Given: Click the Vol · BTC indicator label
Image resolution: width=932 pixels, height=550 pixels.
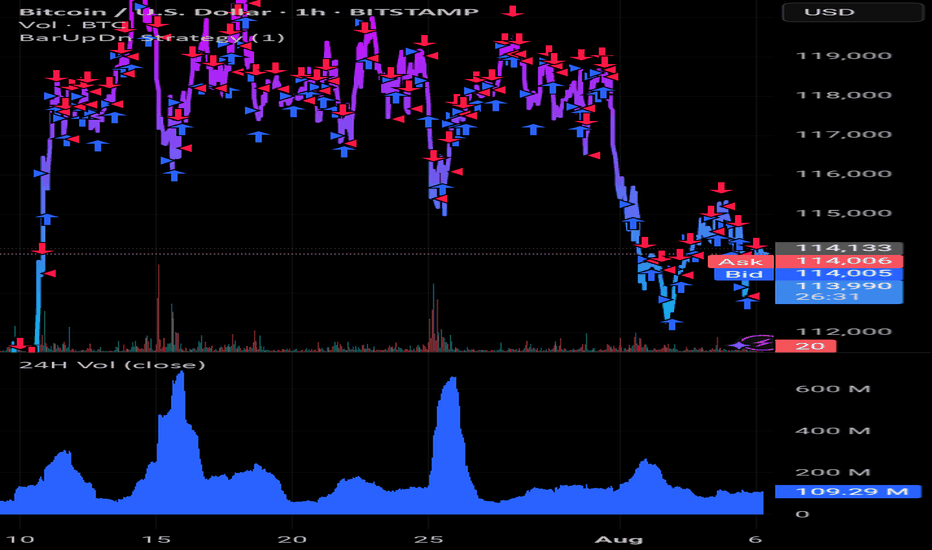Looking at the screenshot, I should tap(73, 24).
